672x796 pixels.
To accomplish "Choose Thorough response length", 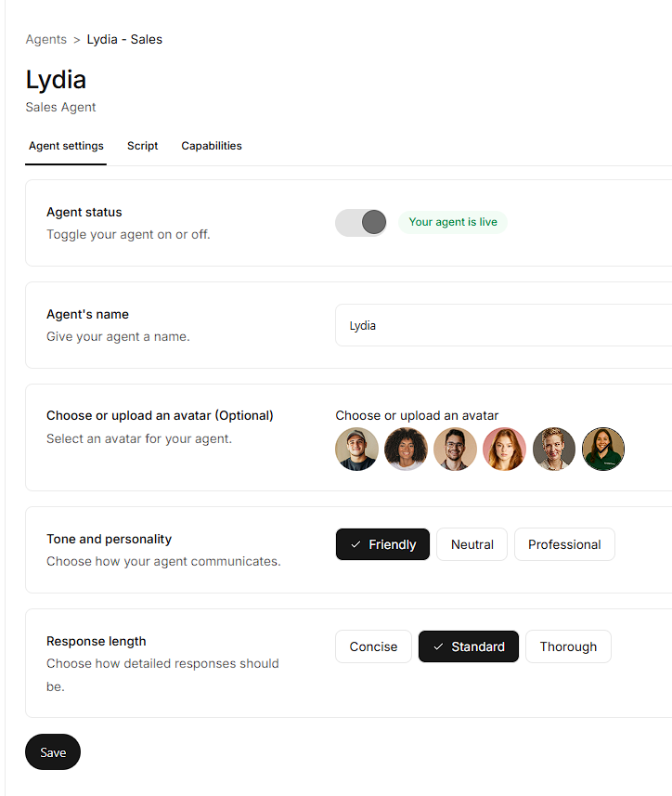I will coord(568,646).
